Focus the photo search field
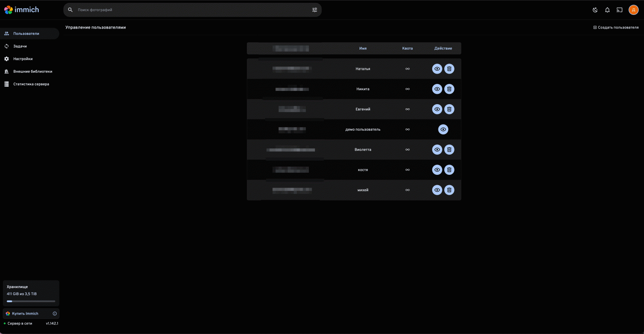Image resolution: width=644 pixels, height=334 pixels. click(x=192, y=10)
